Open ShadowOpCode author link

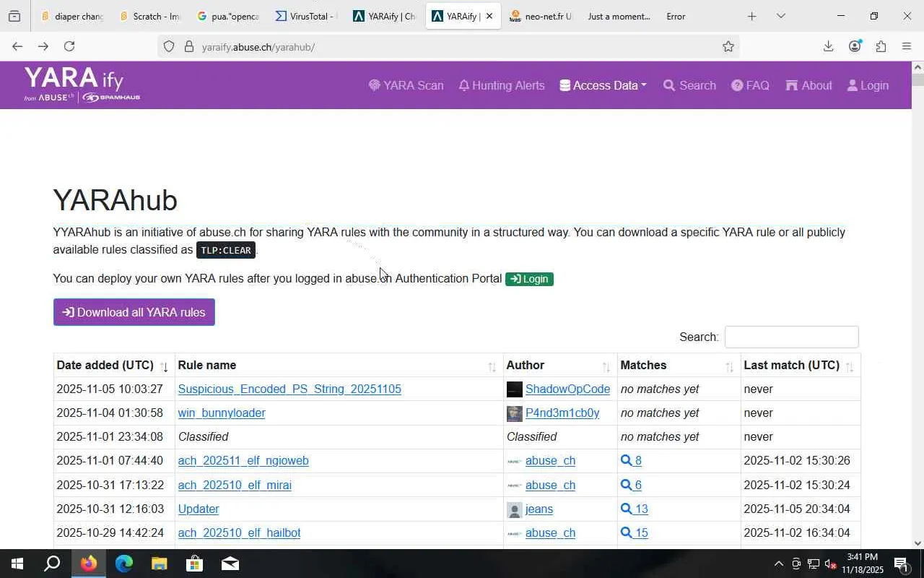[567, 389]
